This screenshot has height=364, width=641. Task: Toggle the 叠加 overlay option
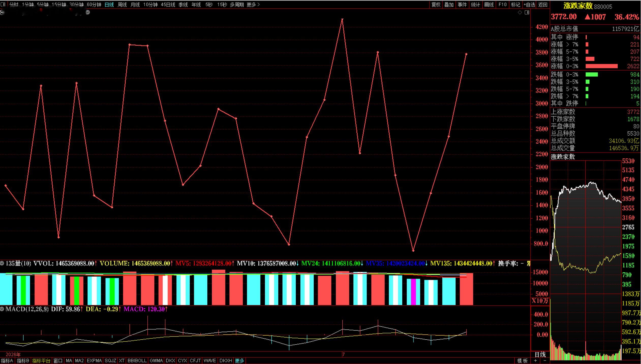click(x=449, y=5)
